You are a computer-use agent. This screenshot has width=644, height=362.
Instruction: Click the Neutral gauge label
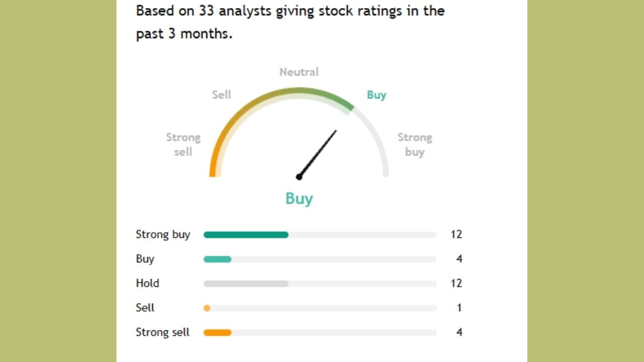coord(299,72)
